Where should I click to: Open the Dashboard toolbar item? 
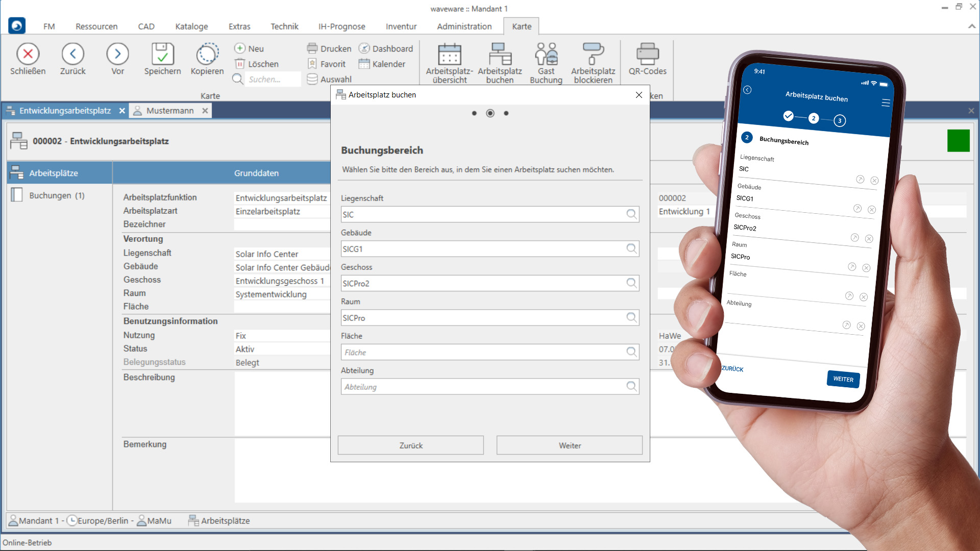click(x=386, y=48)
